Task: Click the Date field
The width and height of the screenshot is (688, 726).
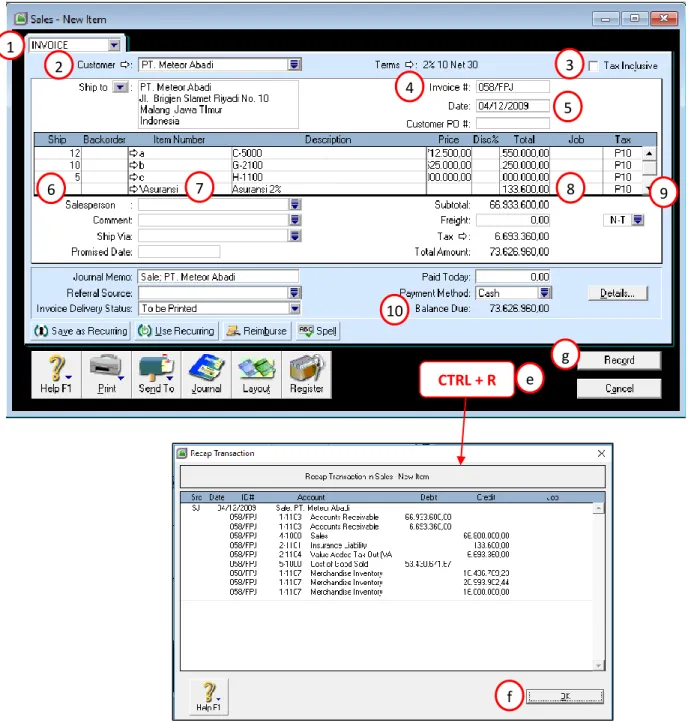Action: [513, 106]
